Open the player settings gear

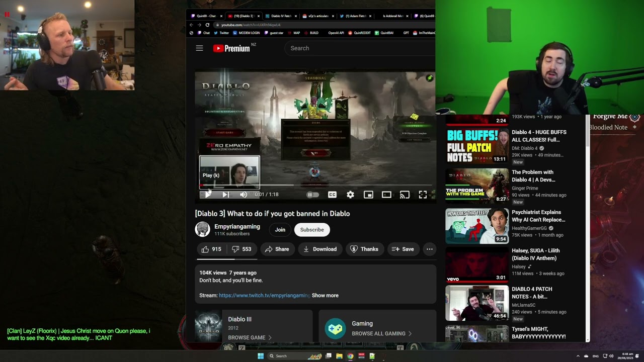pos(350,195)
